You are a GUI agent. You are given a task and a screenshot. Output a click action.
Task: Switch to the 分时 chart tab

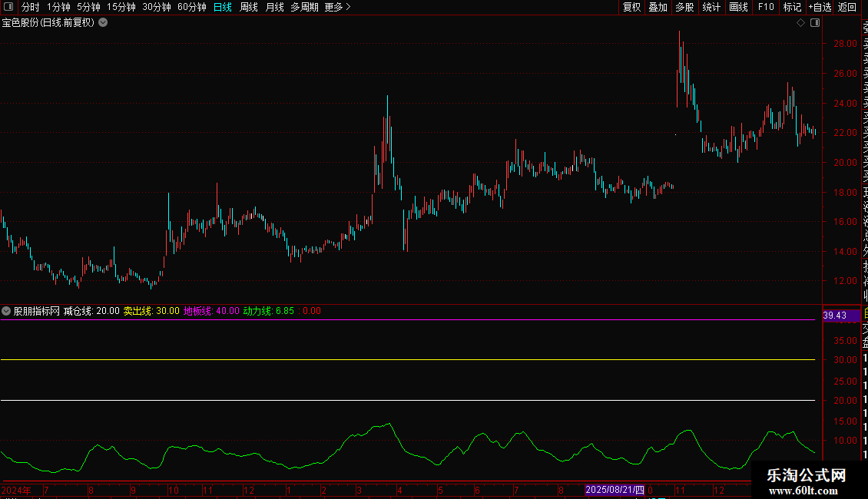tap(31, 7)
